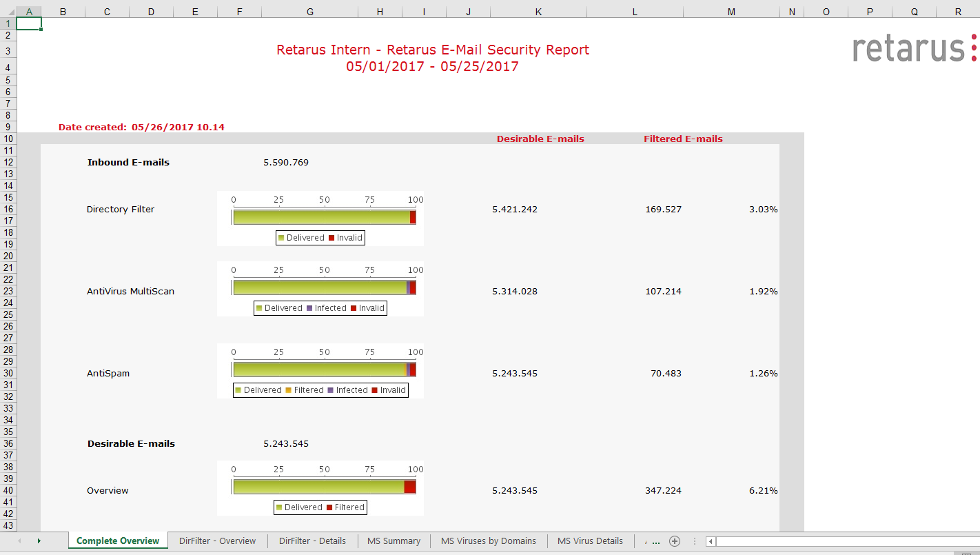Click the Overview chart red filtered bar segment

(x=409, y=487)
